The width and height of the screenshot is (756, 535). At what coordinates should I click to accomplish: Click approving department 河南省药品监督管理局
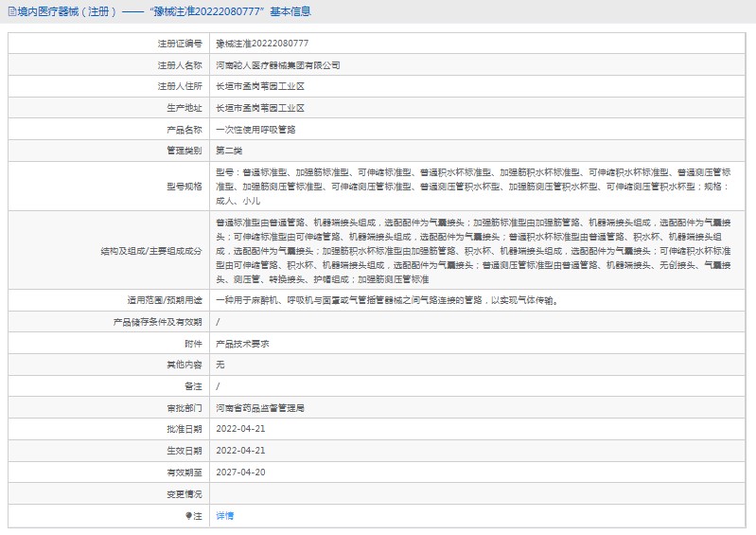[x=260, y=408]
